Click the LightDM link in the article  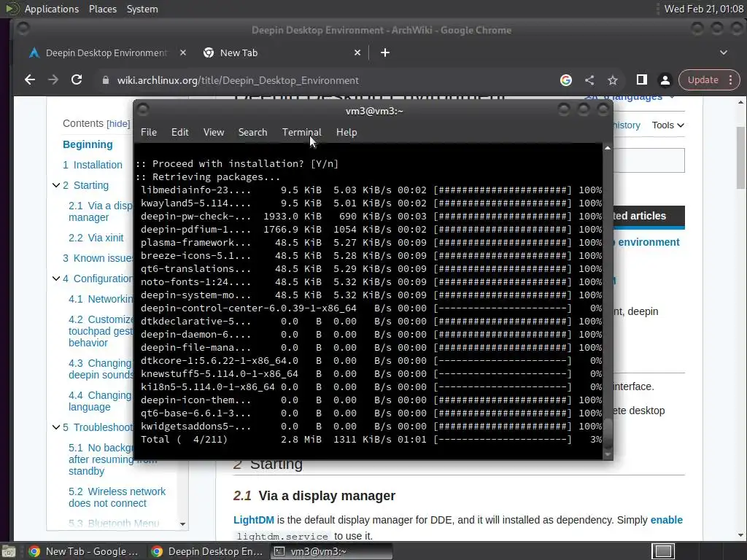point(253,519)
